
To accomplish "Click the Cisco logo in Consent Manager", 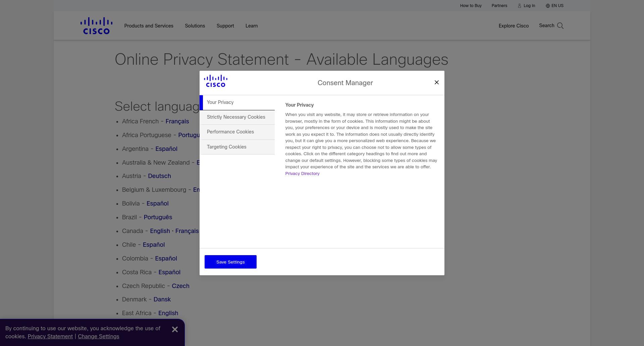I will (216, 81).
